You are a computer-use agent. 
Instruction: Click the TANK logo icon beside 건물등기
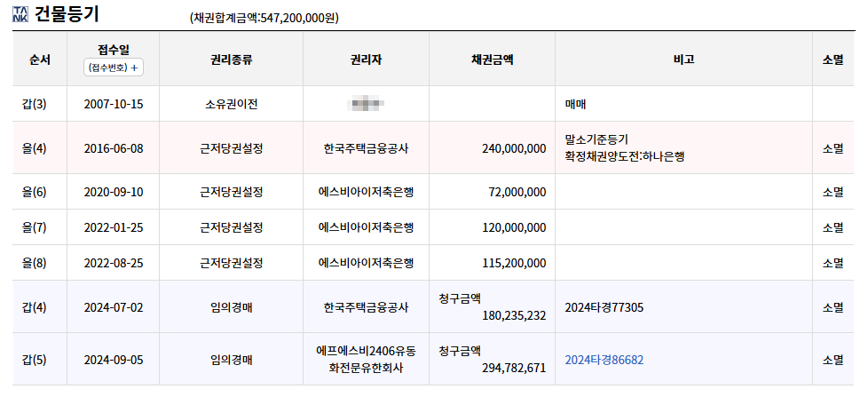[x=20, y=14]
